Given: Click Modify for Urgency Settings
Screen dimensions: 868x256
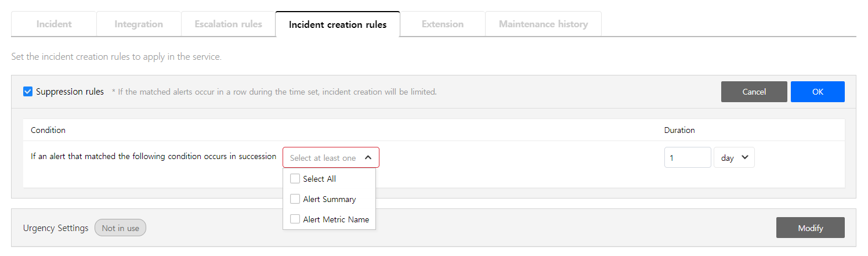Looking at the screenshot, I should point(810,228).
